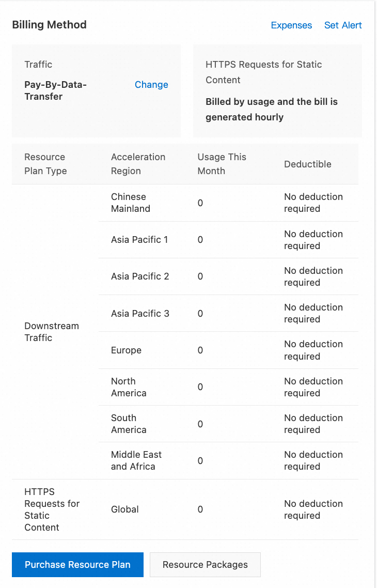
Task: Click Middle East and Africa region
Action: click(x=136, y=460)
